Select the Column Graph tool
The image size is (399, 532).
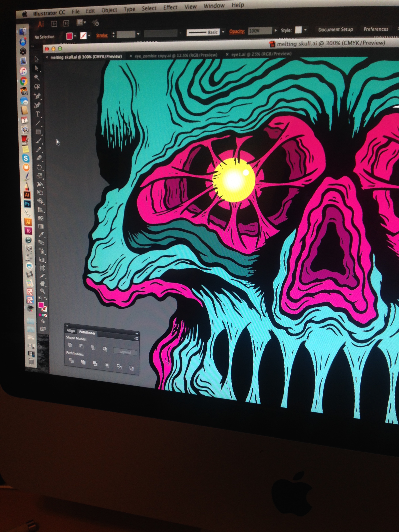tap(42, 259)
